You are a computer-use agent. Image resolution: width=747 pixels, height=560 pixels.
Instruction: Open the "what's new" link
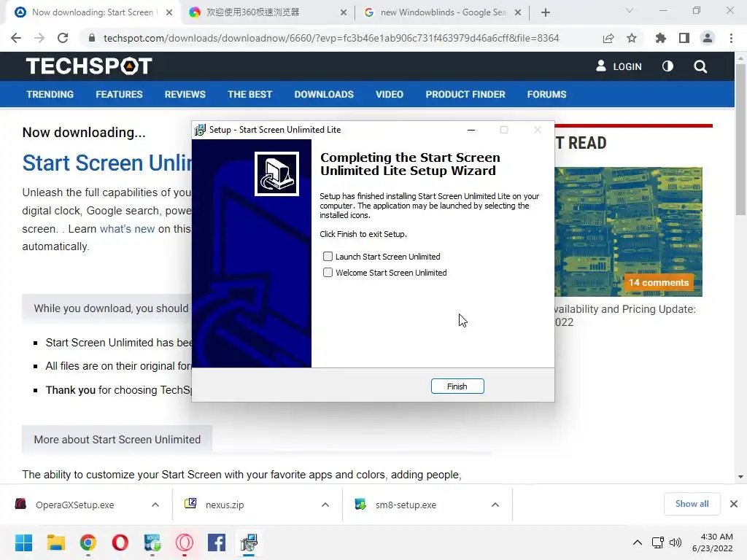click(127, 229)
